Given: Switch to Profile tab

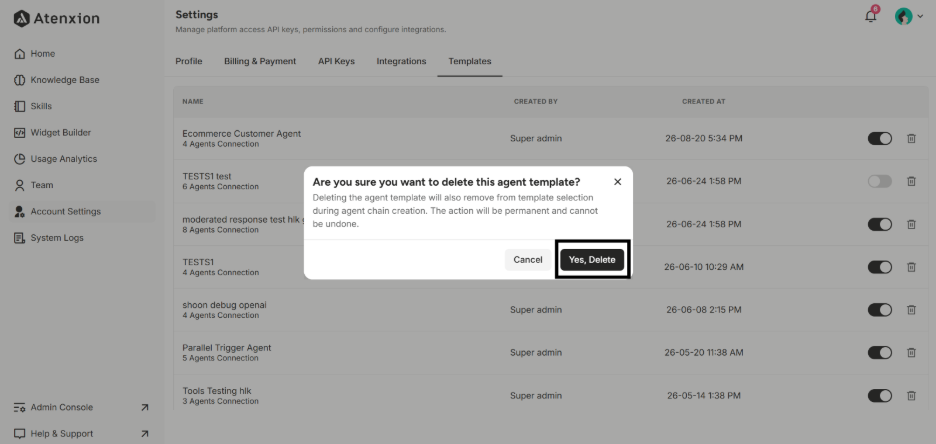Looking at the screenshot, I should 189,61.
